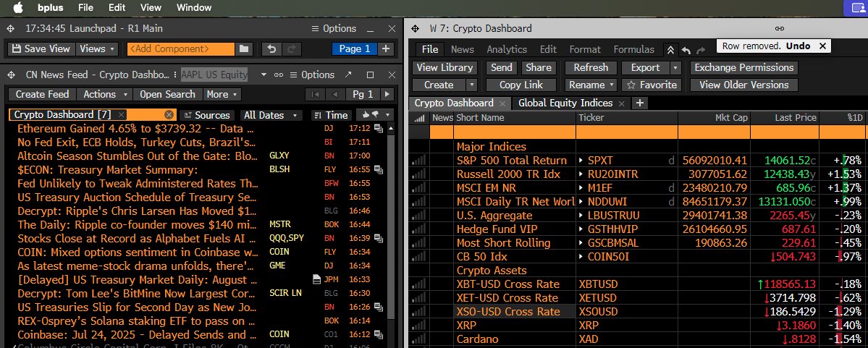Open the Window menu in menu bar
The width and height of the screenshot is (868, 348).
[194, 7]
